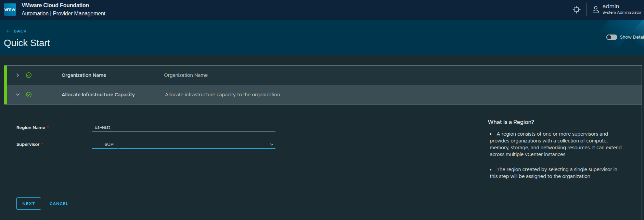The image size is (644, 220).
Task: Click the Supervisor field label
Action: click(28, 145)
